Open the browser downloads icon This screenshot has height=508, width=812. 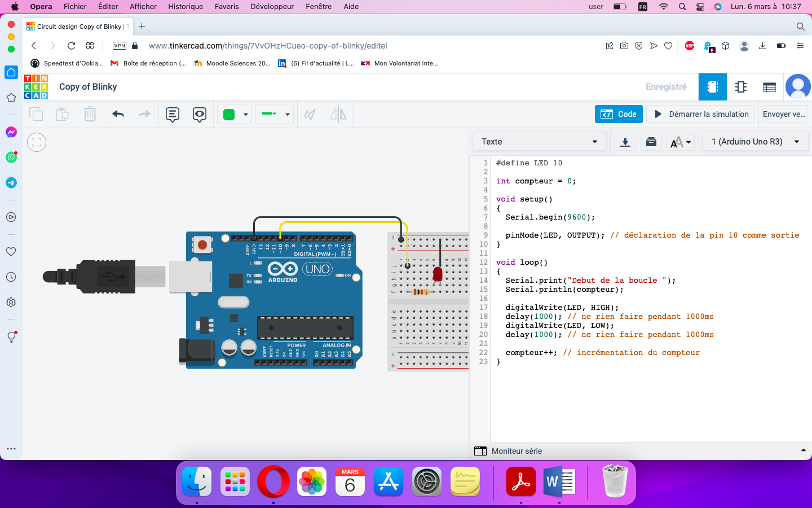coord(762,46)
